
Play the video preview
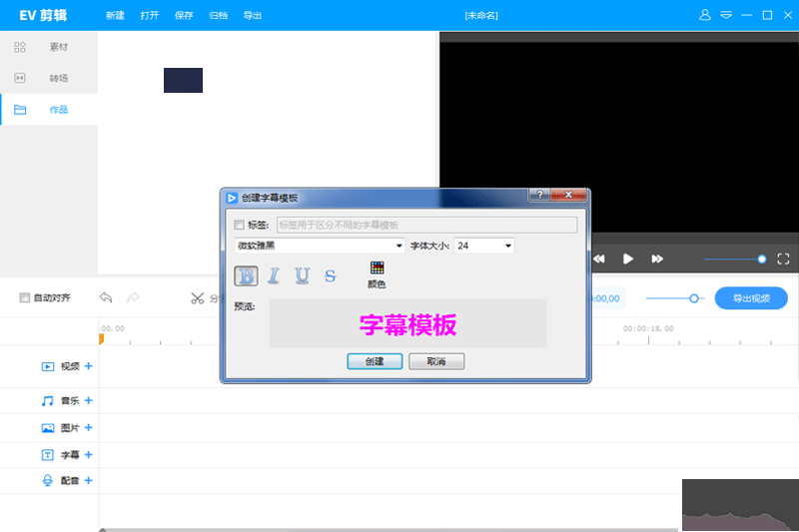tap(628, 260)
